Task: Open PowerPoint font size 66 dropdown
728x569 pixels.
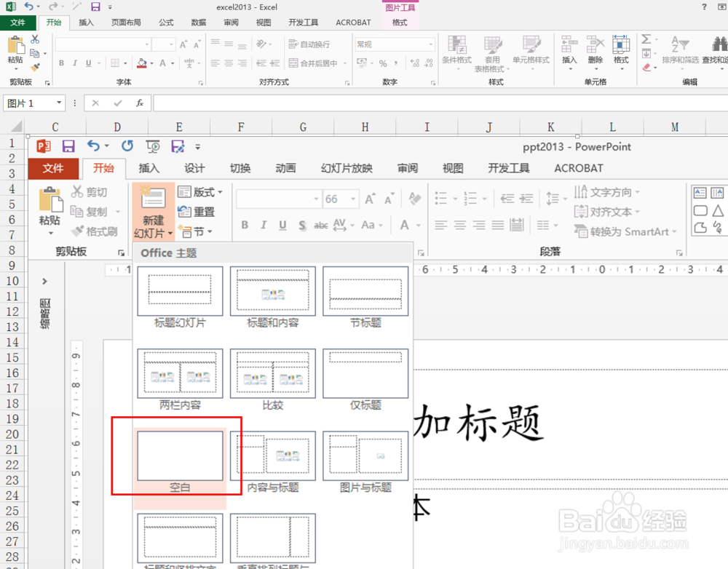Action: (x=353, y=199)
